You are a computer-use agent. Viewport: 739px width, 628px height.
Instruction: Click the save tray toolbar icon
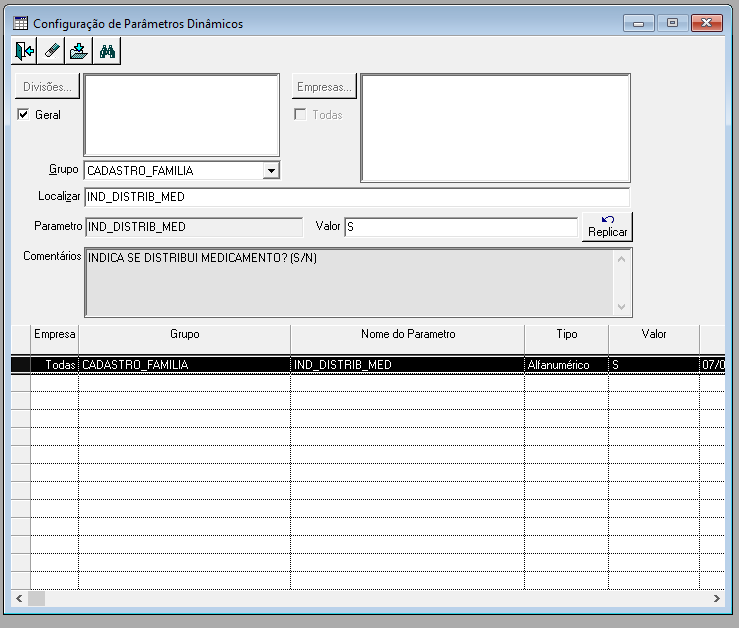pyautogui.click(x=79, y=51)
